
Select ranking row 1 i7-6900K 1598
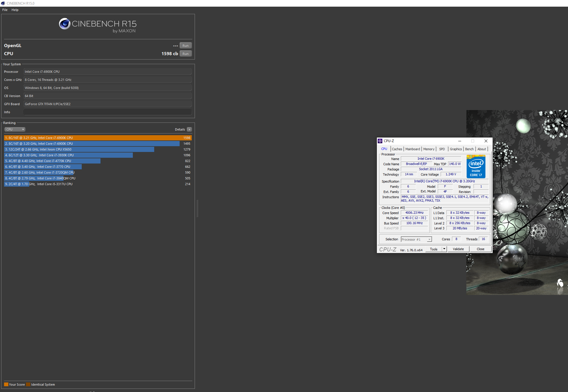tap(98, 138)
